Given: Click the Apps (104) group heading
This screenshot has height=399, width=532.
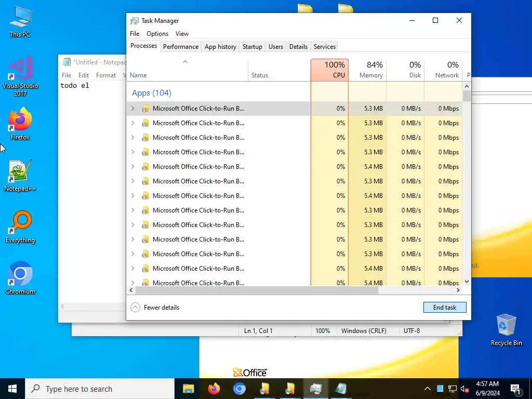Looking at the screenshot, I should point(152,93).
